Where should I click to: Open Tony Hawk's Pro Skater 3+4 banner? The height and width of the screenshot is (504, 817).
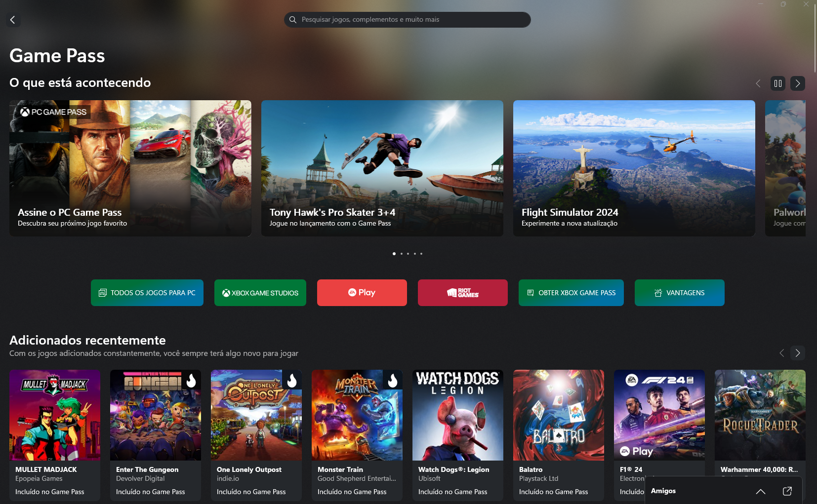tap(382, 168)
